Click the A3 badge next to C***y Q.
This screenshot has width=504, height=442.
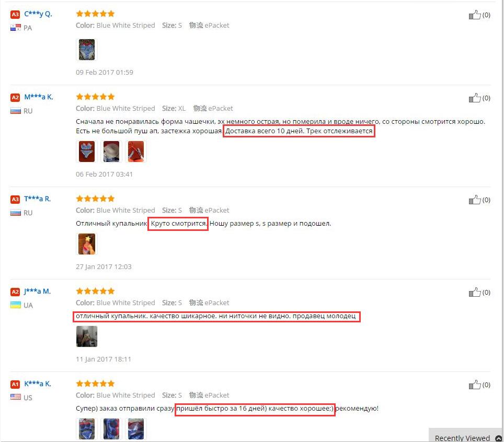pyautogui.click(x=15, y=15)
